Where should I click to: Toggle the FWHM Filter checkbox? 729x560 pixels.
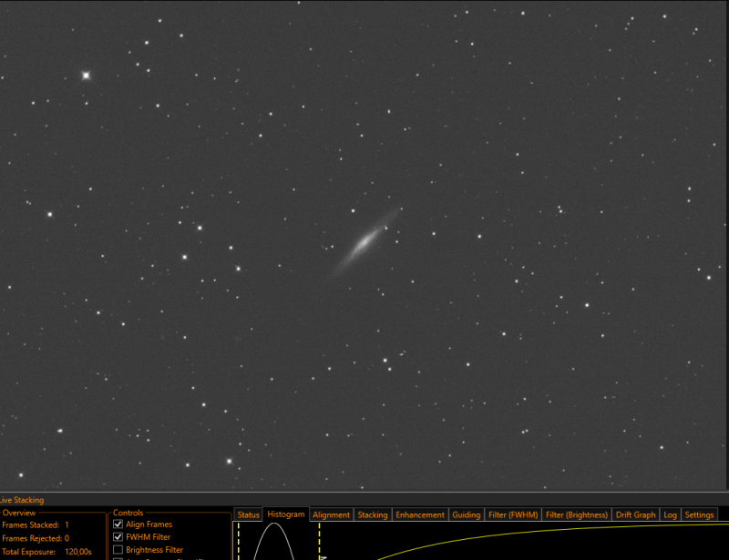click(x=118, y=536)
